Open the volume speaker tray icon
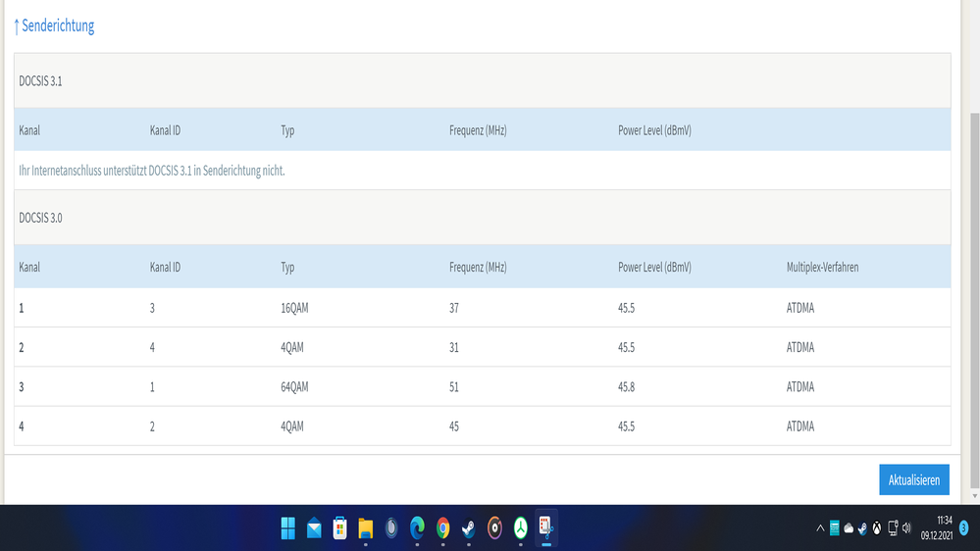Image resolution: width=980 pixels, height=551 pixels. (906, 528)
